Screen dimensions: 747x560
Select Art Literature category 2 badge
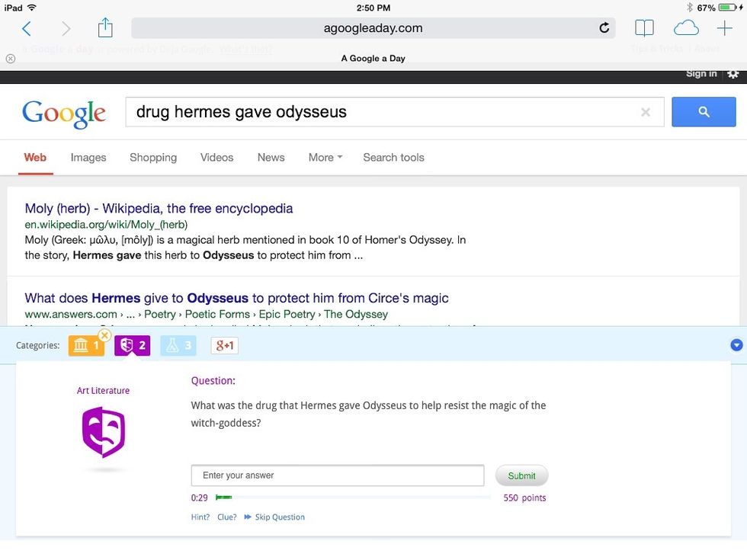coord(132,346)
